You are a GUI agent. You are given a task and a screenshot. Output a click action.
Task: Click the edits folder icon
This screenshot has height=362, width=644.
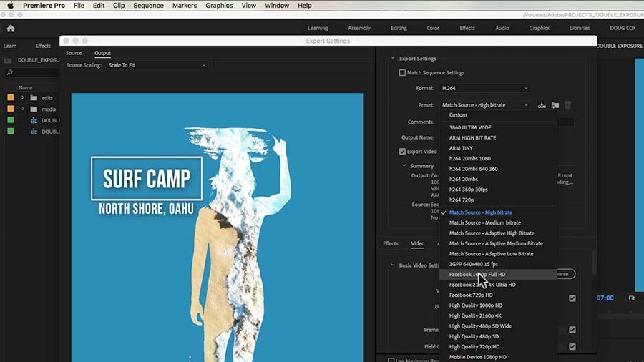[34, 98]
